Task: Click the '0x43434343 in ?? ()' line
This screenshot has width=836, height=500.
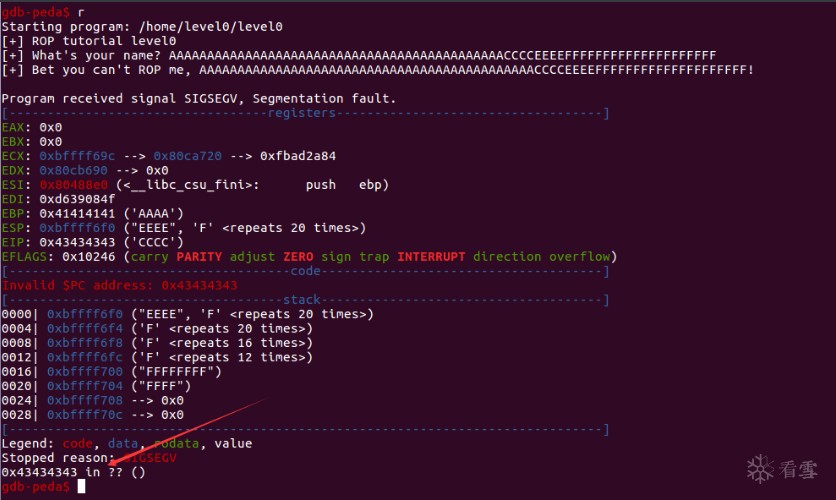Action: click(x=73, y=472)
